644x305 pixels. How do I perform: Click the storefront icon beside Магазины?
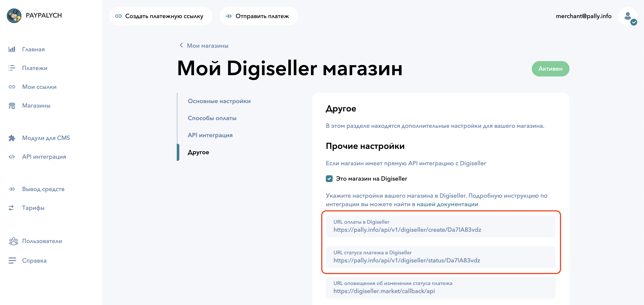click(12, 105)
